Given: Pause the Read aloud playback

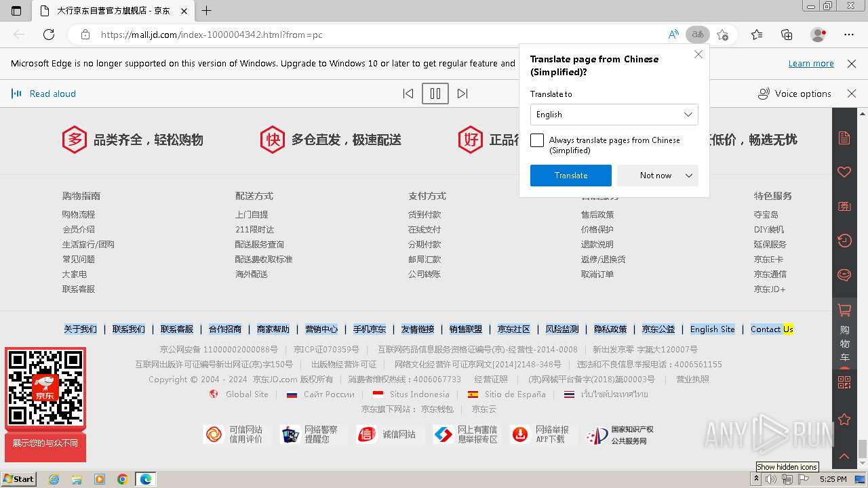Looking at the screenshot, I should point(435,94).
